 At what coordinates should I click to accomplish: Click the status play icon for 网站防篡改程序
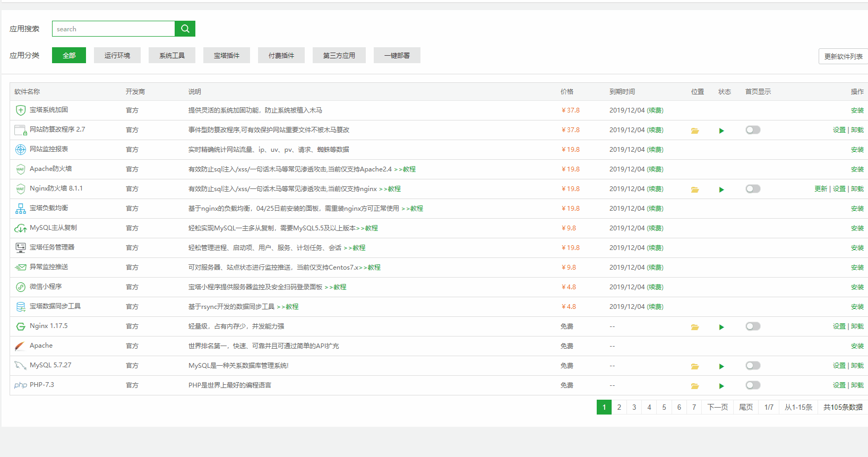point(721,131)
